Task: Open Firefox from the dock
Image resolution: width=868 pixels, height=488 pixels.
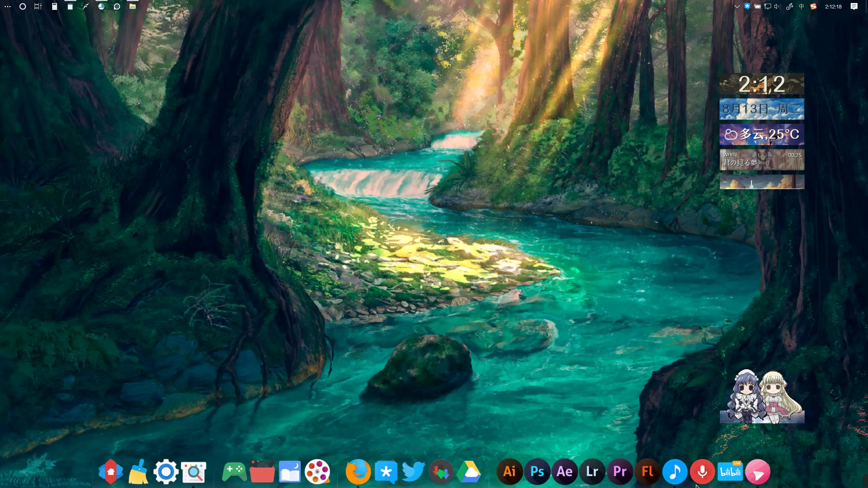Action: (358, 471)
